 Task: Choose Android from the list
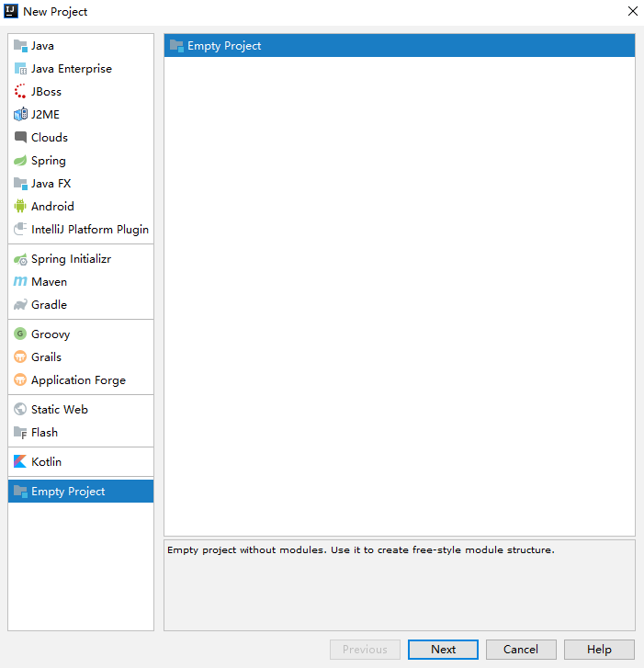[81, 207]
